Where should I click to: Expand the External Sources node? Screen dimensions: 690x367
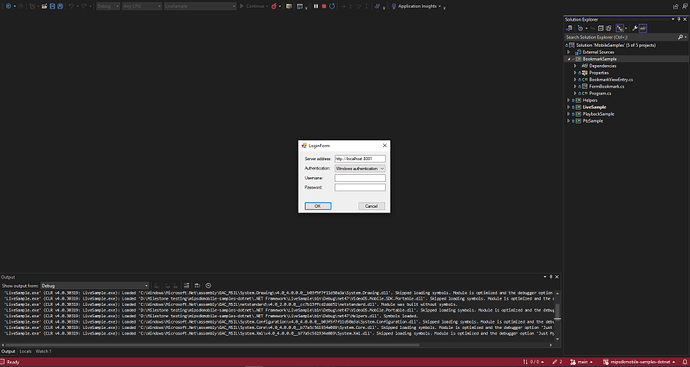[569, 52]
